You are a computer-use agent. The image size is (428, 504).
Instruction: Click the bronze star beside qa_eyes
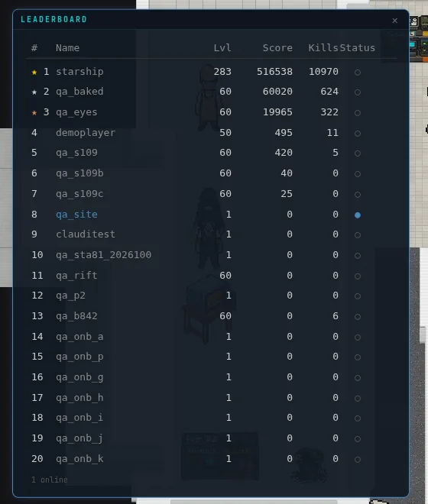click(x=34, y=112)
